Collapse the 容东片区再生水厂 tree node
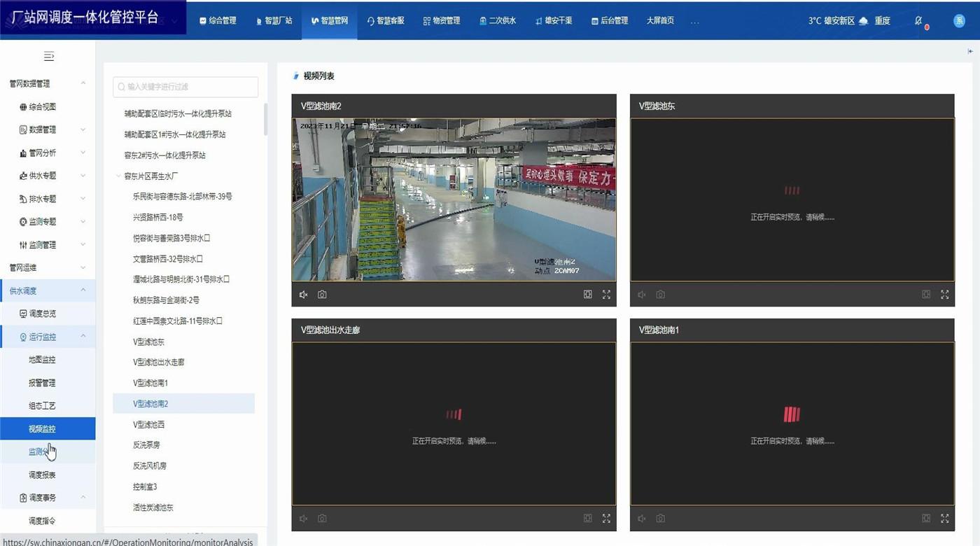 [118, 176]
